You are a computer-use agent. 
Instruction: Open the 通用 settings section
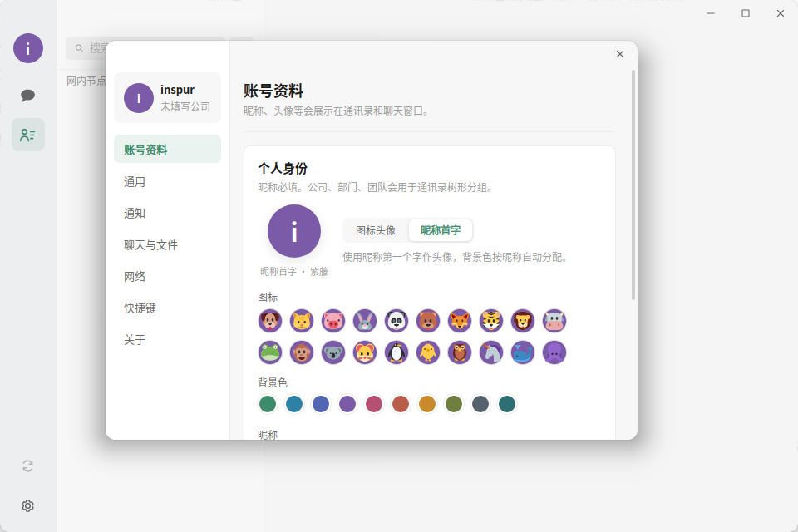click(x=167, y=182)
